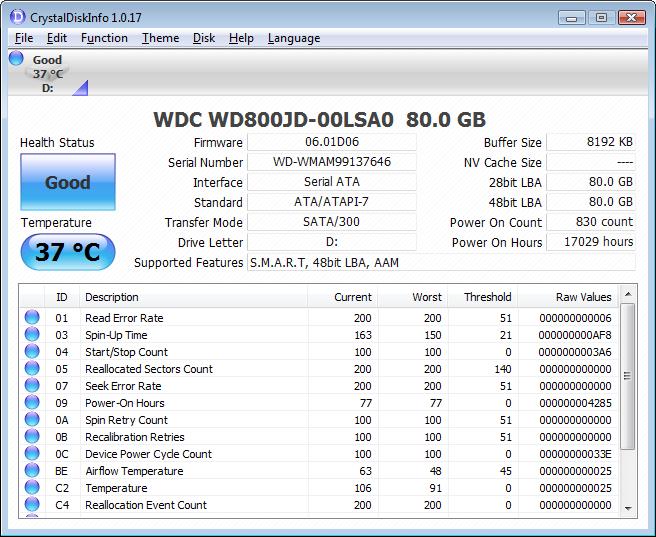Click the Standard field ATA/ATAPI-7
Viewport: 656px width, 537px height.
[x=332, y=202]
